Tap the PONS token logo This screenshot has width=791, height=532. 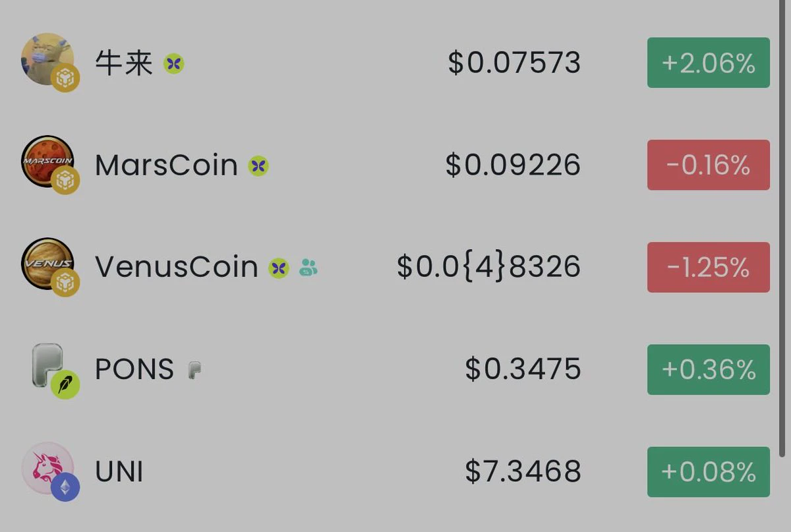coord(48,365)
